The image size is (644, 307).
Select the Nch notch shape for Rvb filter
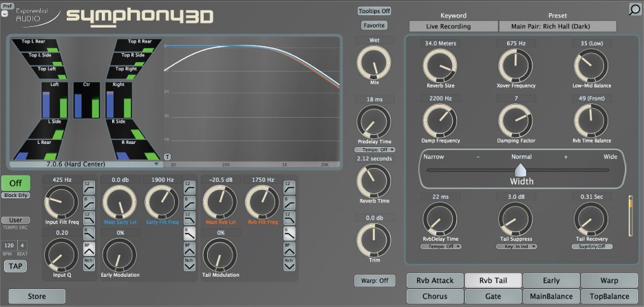(289, 264)
